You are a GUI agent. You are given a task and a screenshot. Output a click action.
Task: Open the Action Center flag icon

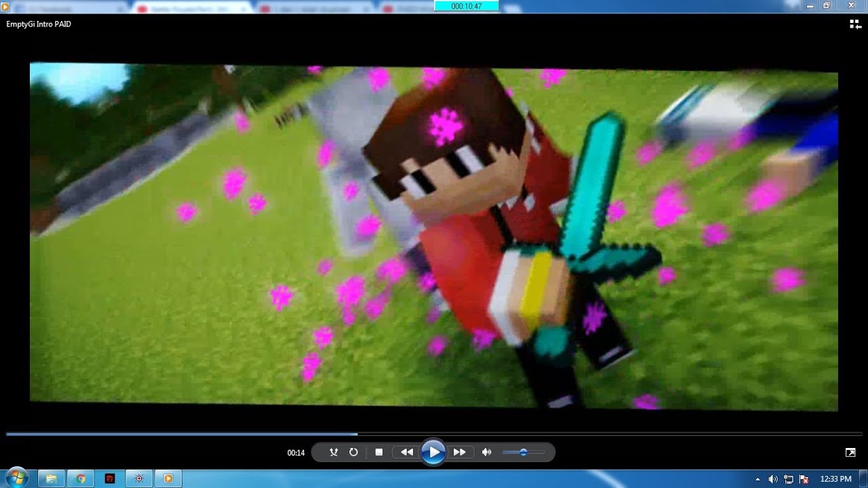(804, 479)
